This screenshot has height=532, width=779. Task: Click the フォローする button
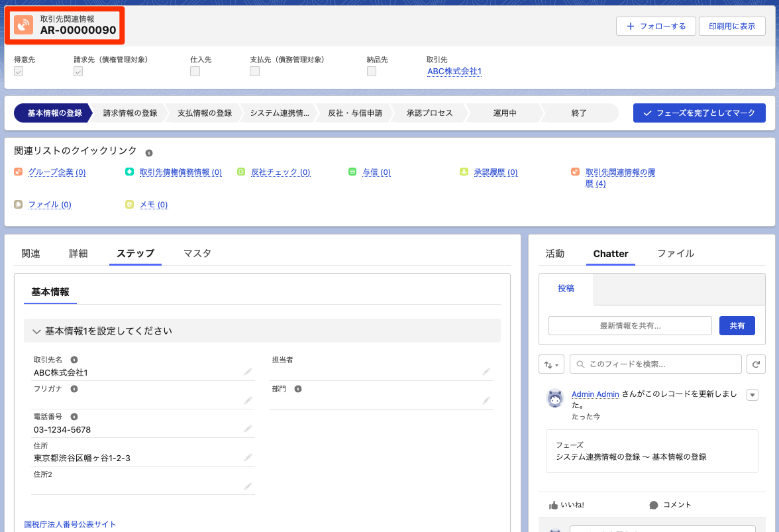[x=656, y=26]
